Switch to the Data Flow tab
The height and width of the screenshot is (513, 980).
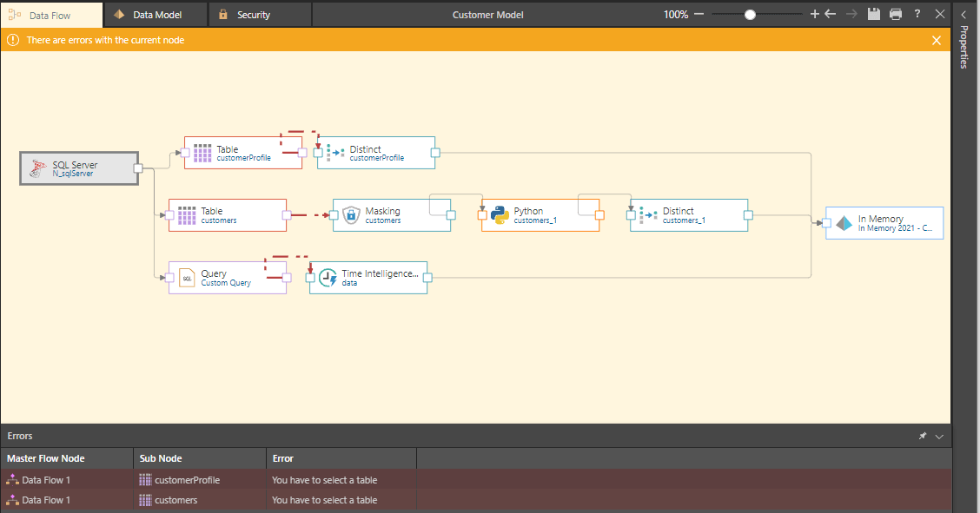click(51, 15)
